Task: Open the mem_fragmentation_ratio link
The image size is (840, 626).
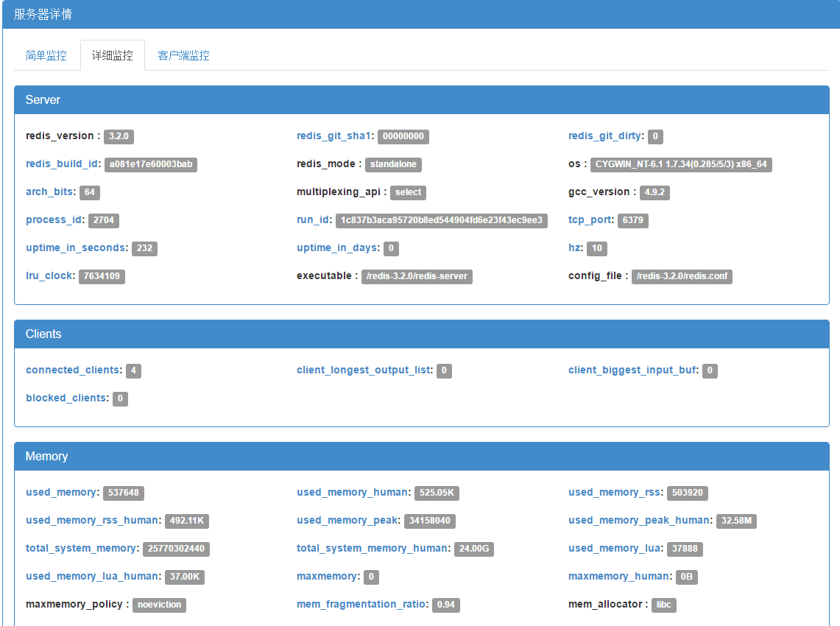Action: click(361, 604)
